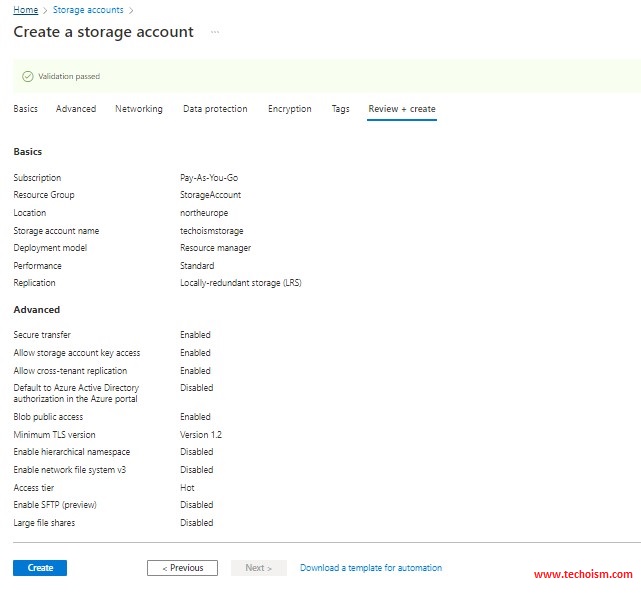Screen dimensions: 641x596
Task: Click chevron after Storage accounts breadcrumb
Action: click(x=131, y=10)
